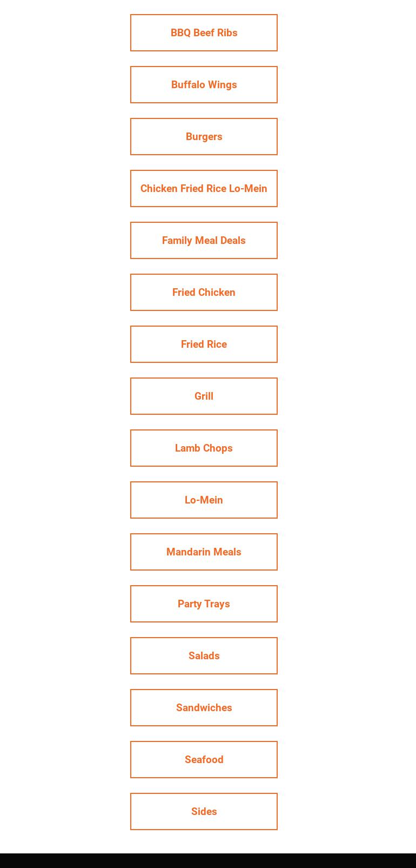Open the Fried Rice menu section

coord(204,344)
